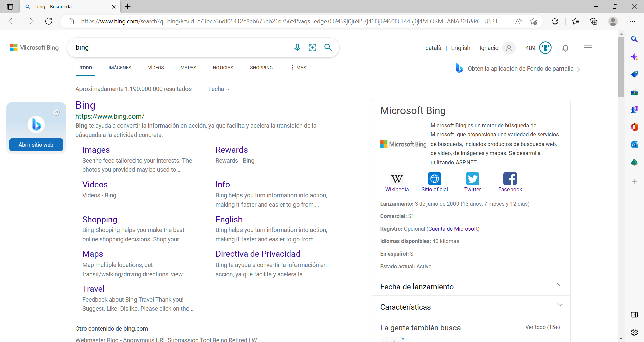Click the microphone voice search icon

[297, 48]
